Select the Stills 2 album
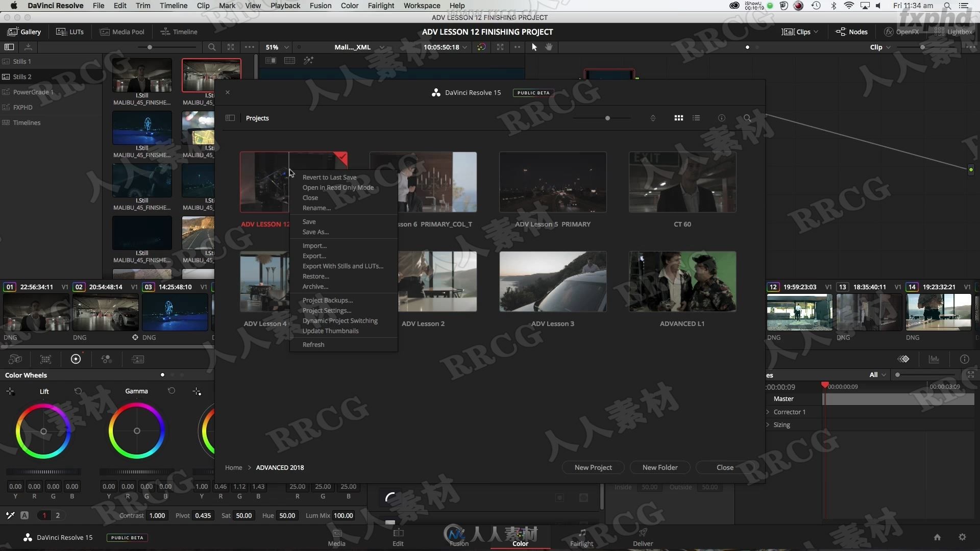The image size is (980, 551). [22, 77]
